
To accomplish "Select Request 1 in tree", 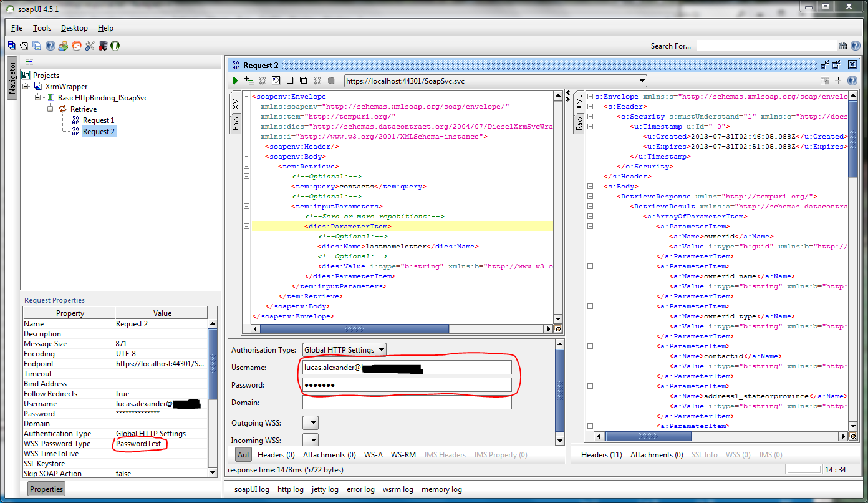I will coord(99,120).
